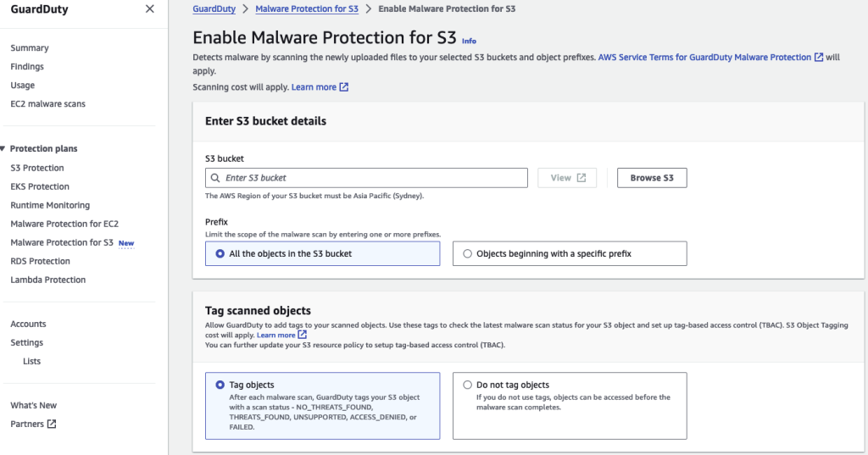
Task: Open Lists under Settings
Action: click(x=31, y=361)
